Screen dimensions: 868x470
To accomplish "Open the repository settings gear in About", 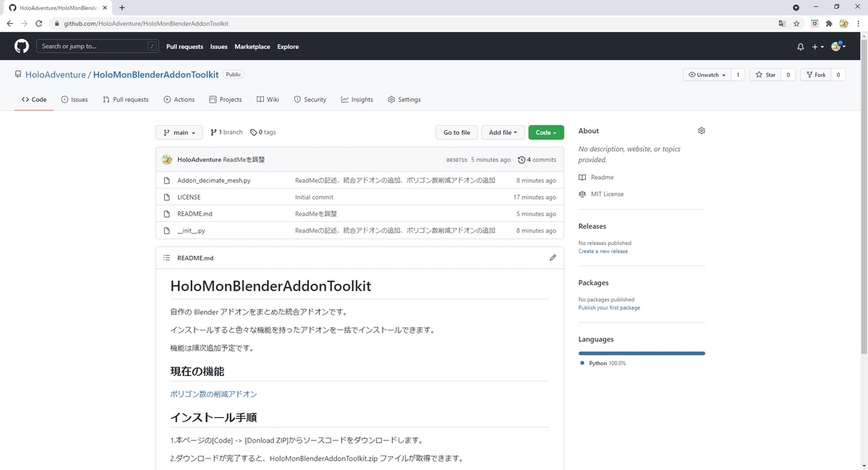I will coord(701,131).
